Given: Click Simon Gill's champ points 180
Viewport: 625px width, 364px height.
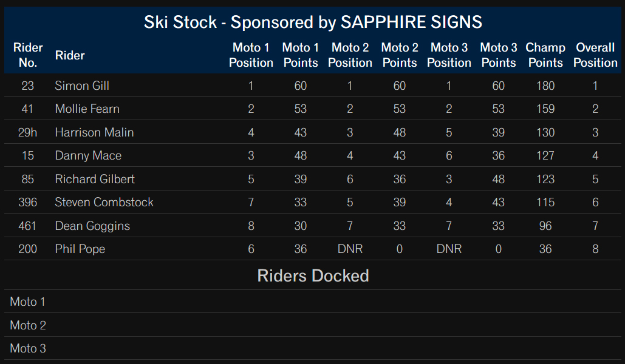Looking at the screenshot, I should [545, 86].
